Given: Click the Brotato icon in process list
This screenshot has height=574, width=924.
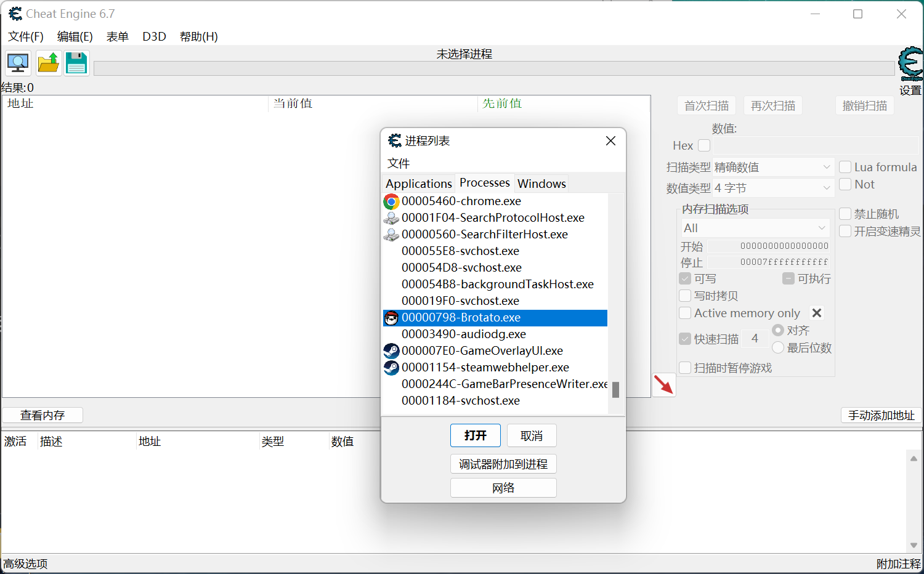Looking at the screenshot, I should [391, 318].
